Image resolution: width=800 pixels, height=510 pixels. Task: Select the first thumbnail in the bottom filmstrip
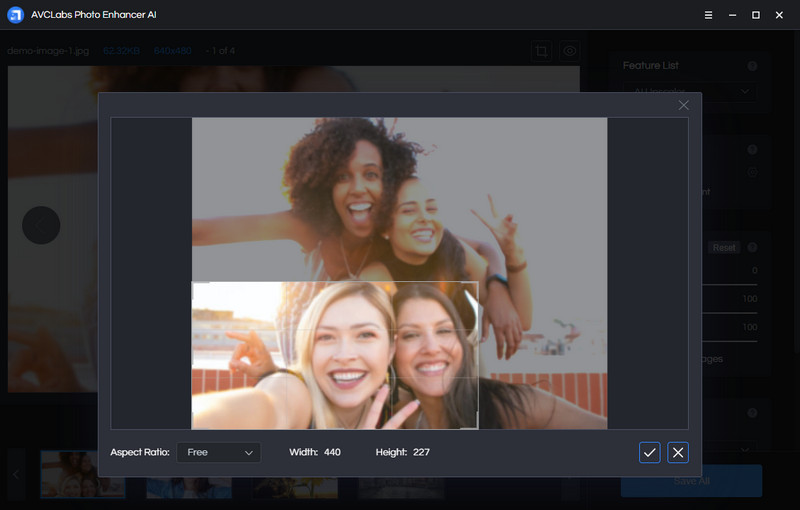83,474
